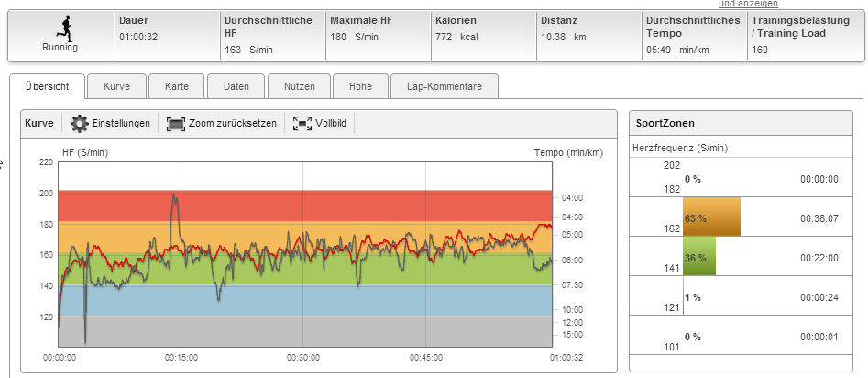Image resolution: width=868 pixels, height=378 pixels.
Task: Click the Einstellungen label text
Action: click(x=121, y=123)
